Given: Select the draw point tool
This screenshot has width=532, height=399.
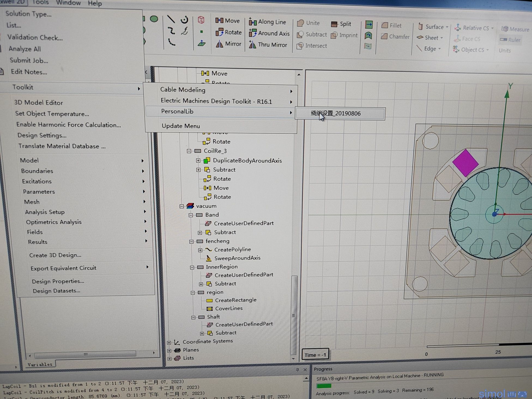Looking at the screenshot, I should 201,32.
